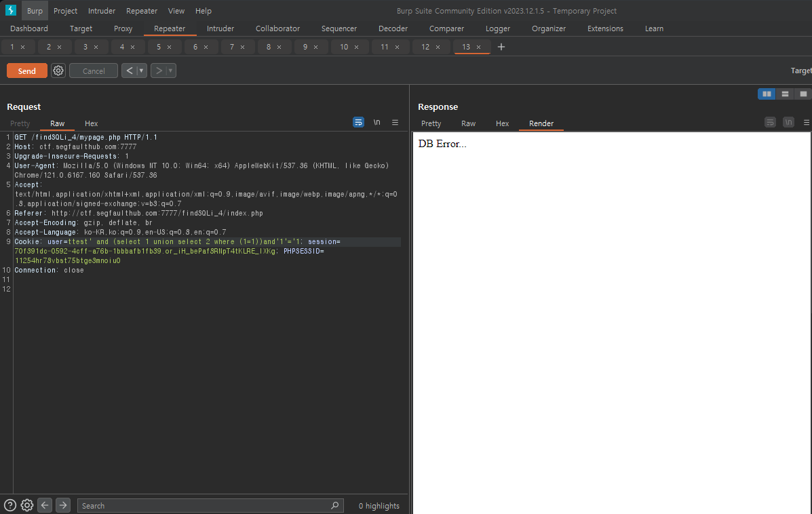Open the Burp menu

pyautogui.click(x=35, y=10)
